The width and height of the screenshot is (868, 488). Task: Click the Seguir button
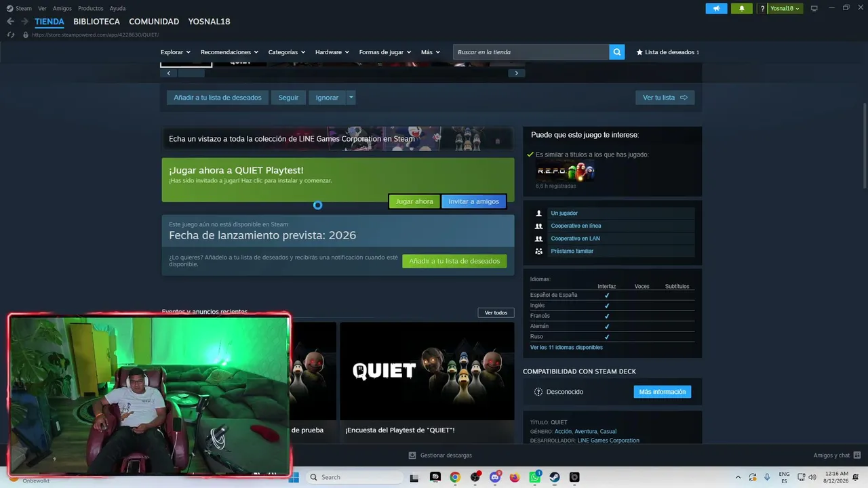point(288,98)
